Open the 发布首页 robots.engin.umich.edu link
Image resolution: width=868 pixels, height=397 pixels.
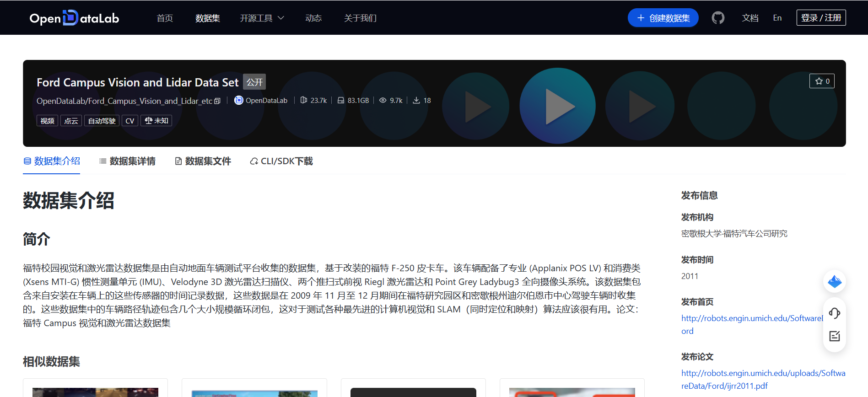pos(752,324)
